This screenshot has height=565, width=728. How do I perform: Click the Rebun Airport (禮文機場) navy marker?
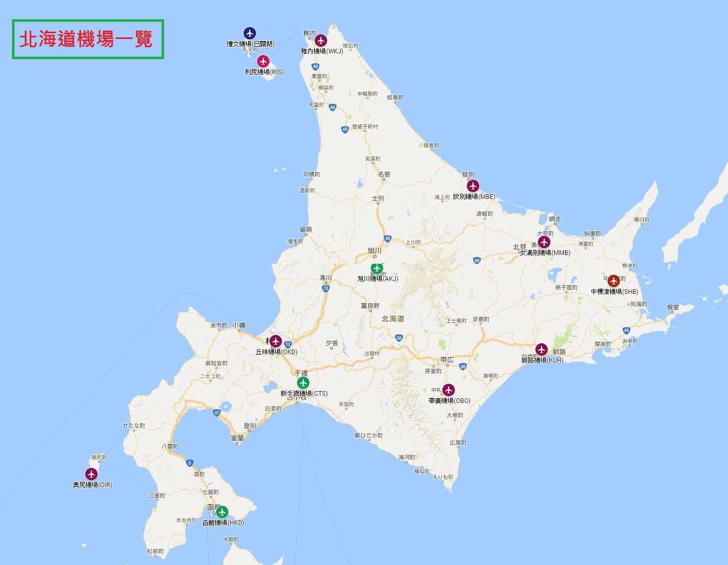pyautogui.click(x=250, y=33)
